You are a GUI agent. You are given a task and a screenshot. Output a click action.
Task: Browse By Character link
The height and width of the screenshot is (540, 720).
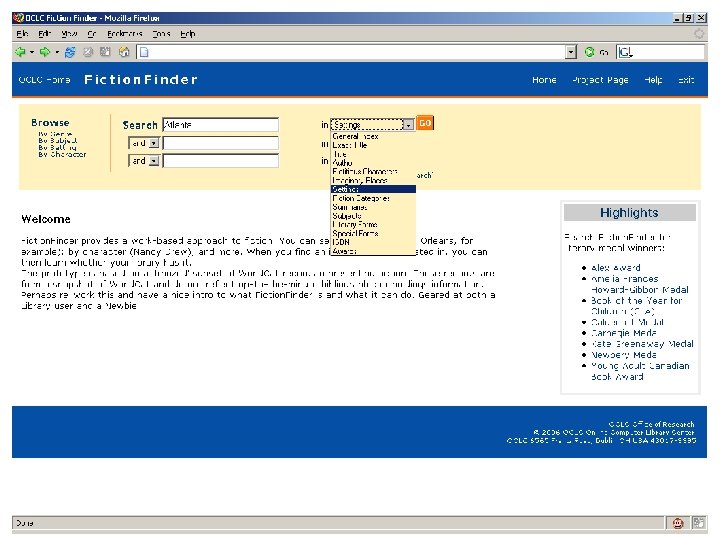point(62,154)
